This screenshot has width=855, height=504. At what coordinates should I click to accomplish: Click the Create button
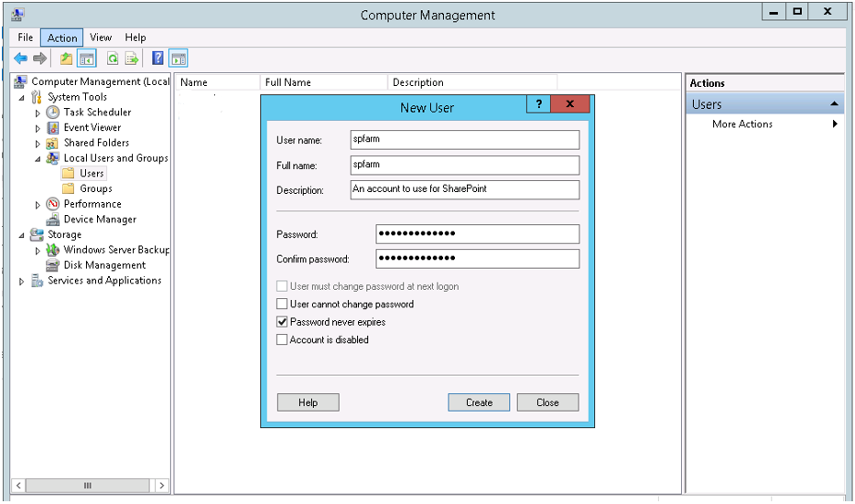[x=479, y=402]
